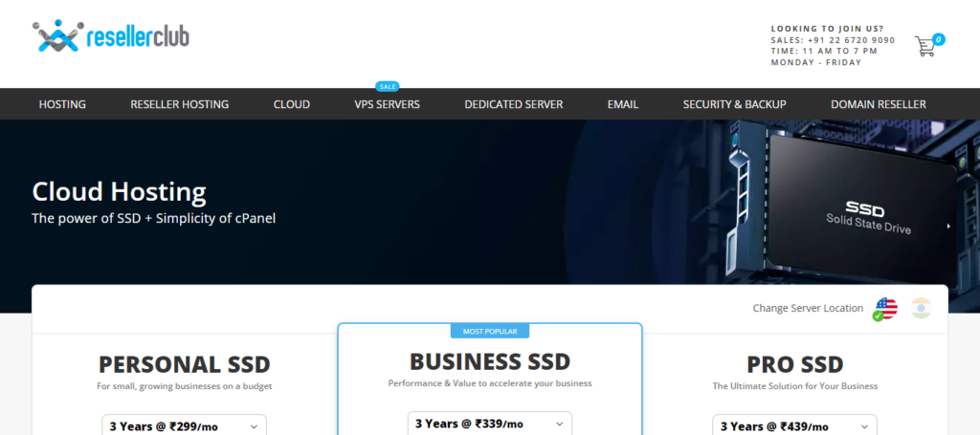Expand Pro SSD 3 Years ₹439 dropdown
Viewport: 980px width, 435px height.
pyautogui.click(x=794, y=425)
